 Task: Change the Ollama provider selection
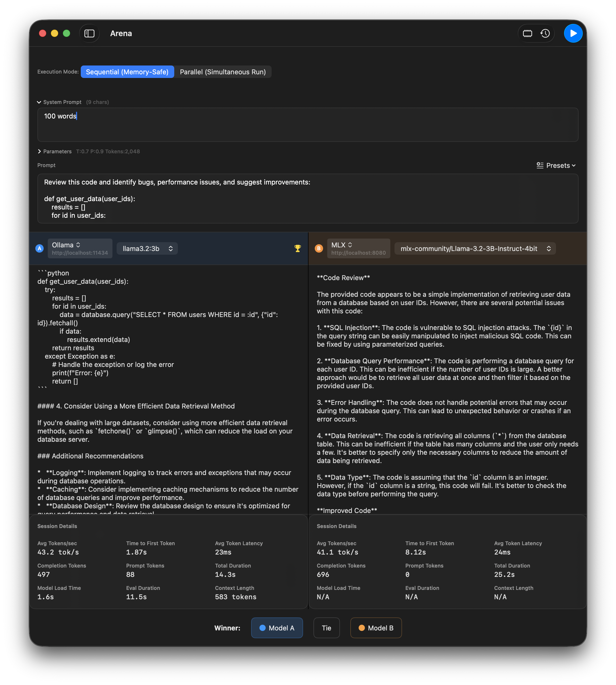[x=80, y=248]
